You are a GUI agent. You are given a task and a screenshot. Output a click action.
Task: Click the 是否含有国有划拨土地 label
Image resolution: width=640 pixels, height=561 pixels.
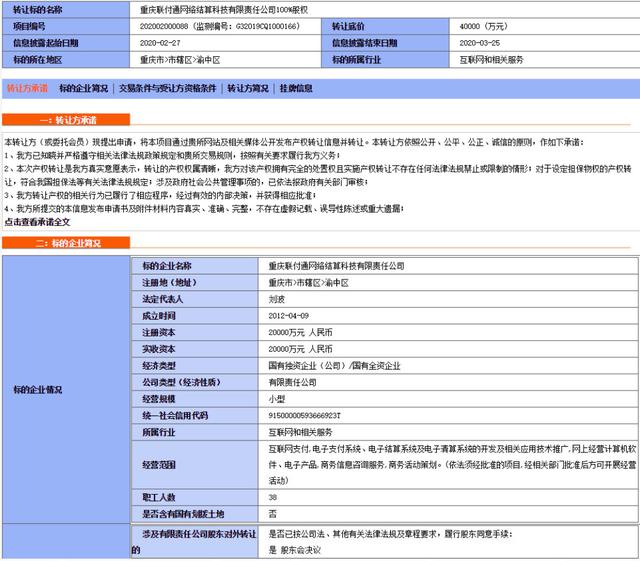183,514
